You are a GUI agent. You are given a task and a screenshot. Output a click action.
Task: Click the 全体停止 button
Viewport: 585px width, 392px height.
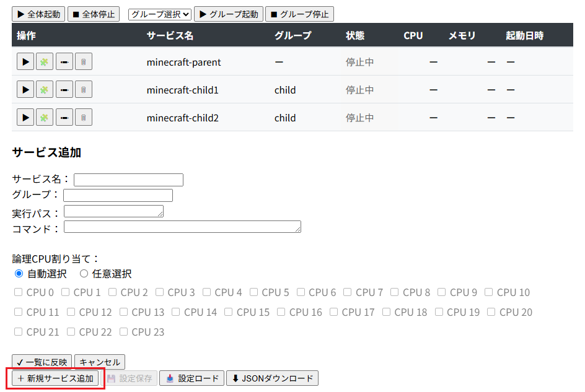(93, 14)
